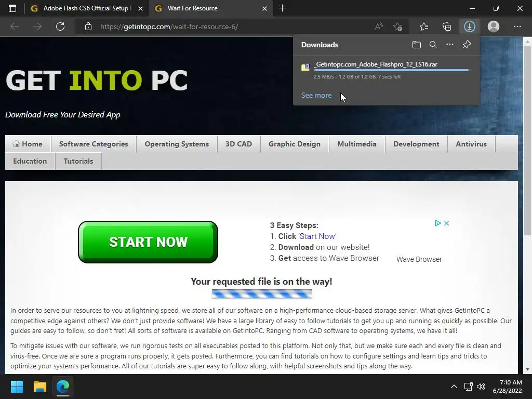The width and height of the screenshot is (532, 399).
Task: Open the Favorites list icon
Action: pyautogui.click(x=424, y=26)
